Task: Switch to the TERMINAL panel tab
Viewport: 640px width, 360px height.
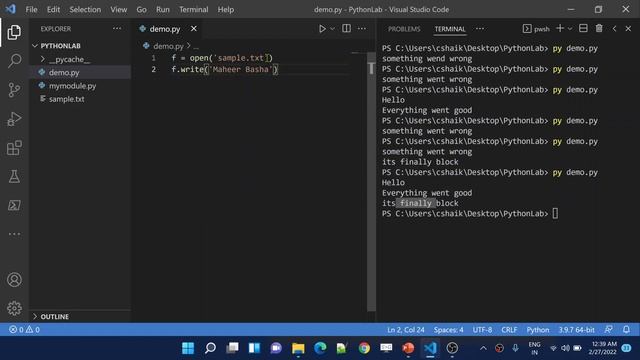Action: coord(449,29)
